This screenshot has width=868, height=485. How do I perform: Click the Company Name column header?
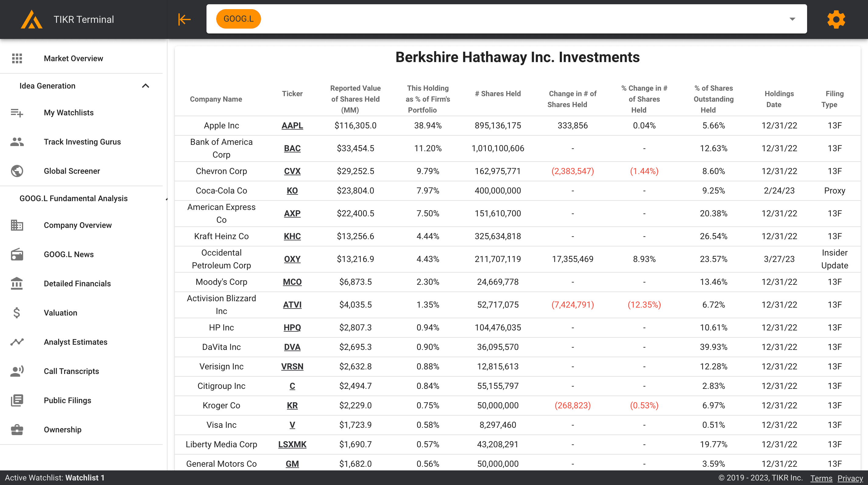coord(216,99)
